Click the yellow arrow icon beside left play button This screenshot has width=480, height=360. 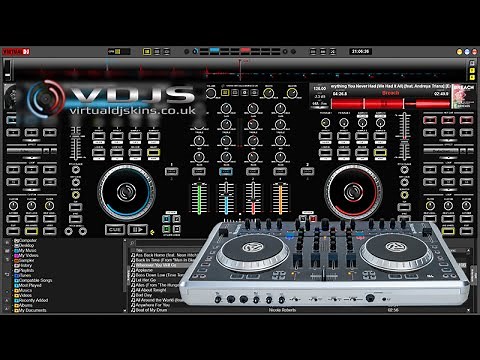coord(152,232)
